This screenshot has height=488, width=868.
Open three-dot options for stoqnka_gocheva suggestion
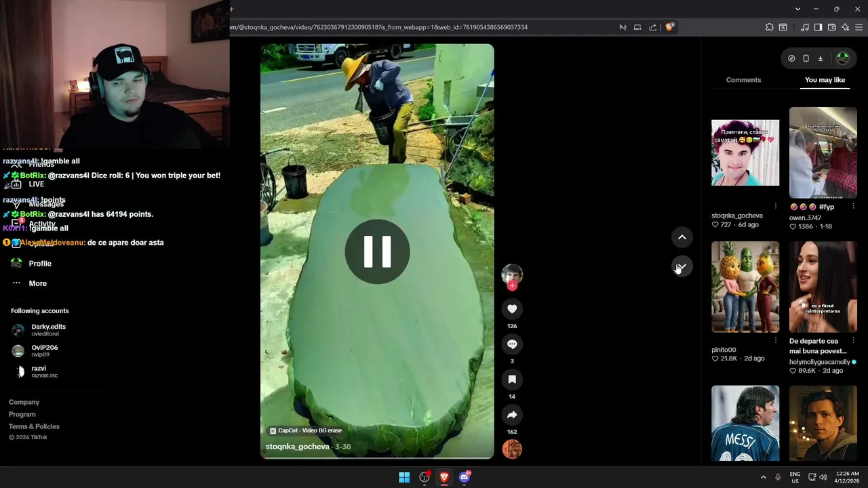click(x=776, y=206)
